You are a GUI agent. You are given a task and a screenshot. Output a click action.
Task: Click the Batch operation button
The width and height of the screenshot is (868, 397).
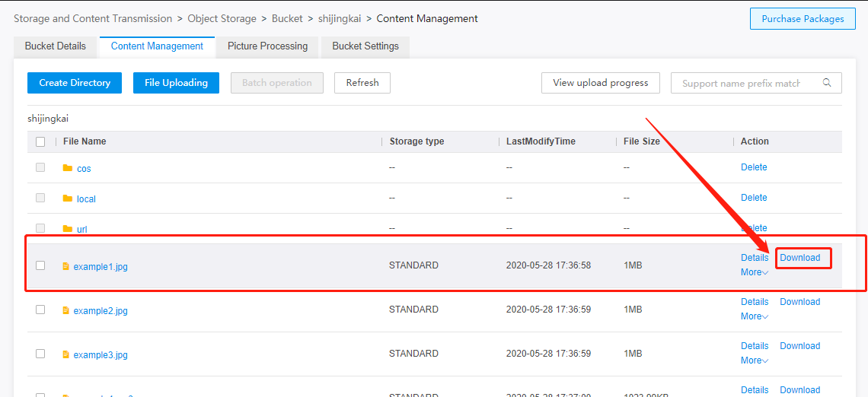(x=277, y=83)
